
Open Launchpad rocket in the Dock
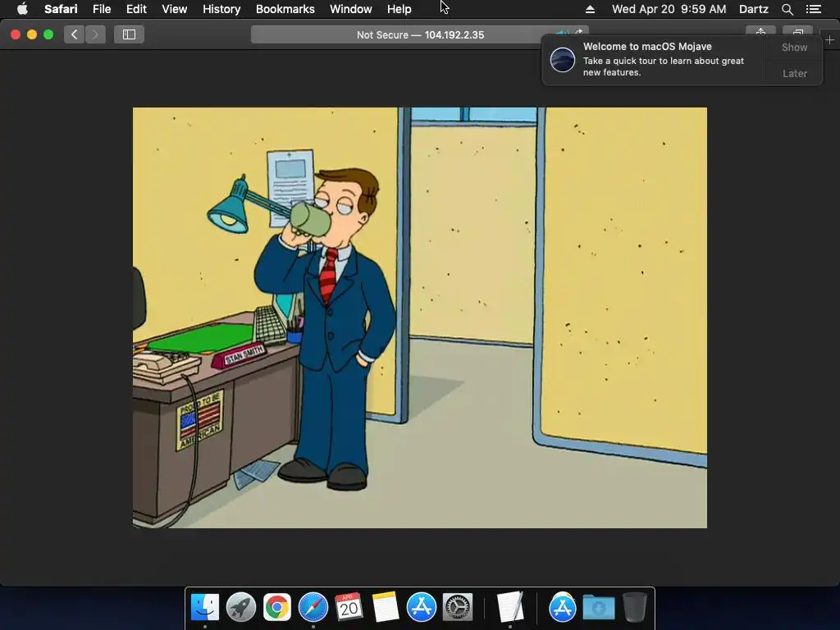click(241, 607)
